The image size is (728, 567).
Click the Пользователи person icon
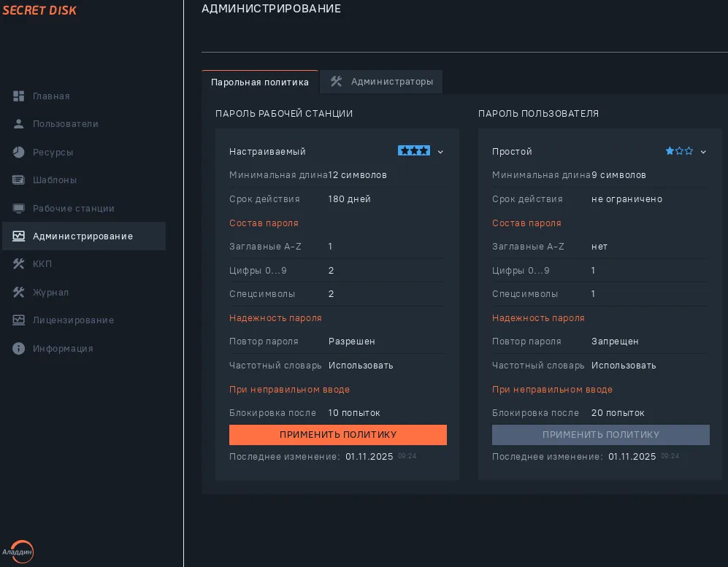[x=18, y=124]
